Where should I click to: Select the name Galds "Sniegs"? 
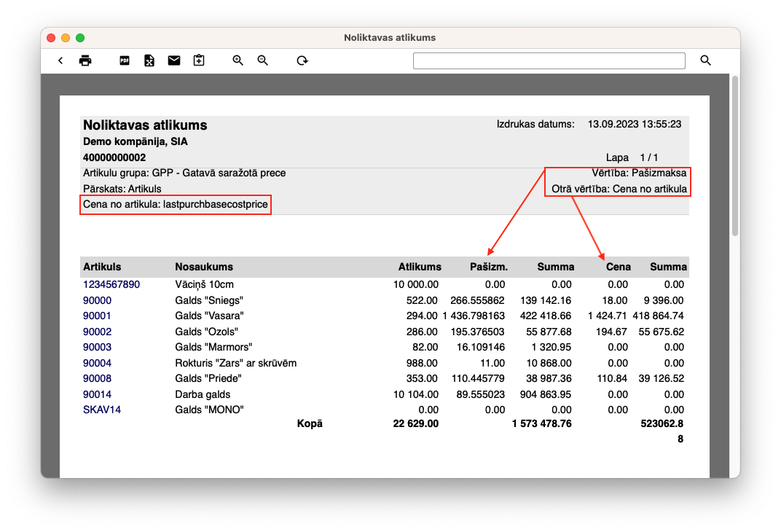(209, 300)
